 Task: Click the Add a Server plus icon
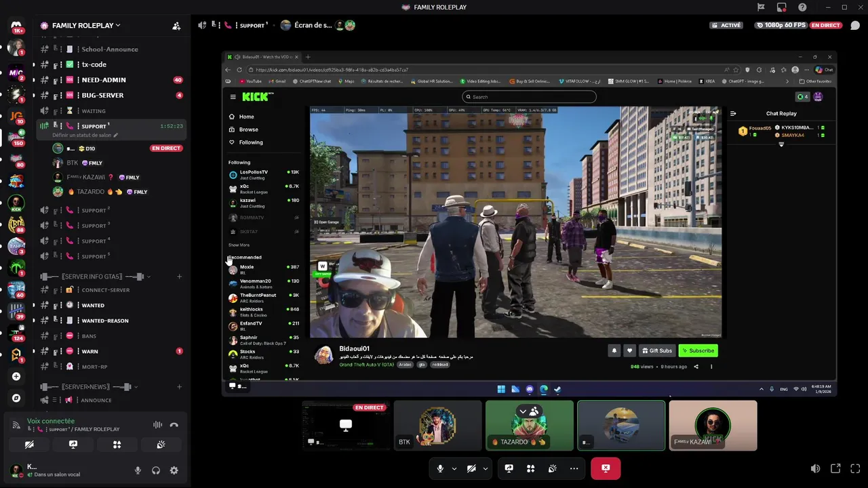(16, 376)
